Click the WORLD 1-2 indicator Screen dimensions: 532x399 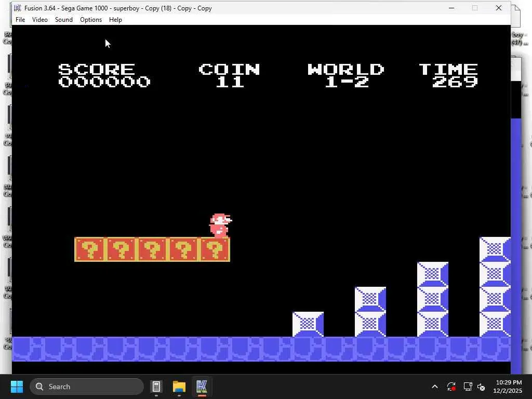point(345,75)
